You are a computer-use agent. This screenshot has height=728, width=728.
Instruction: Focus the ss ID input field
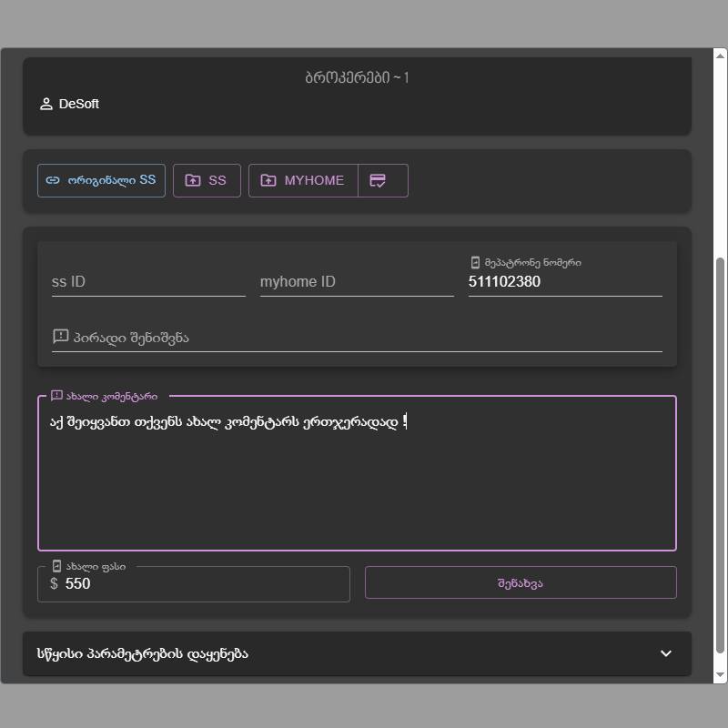pos(148,282)
